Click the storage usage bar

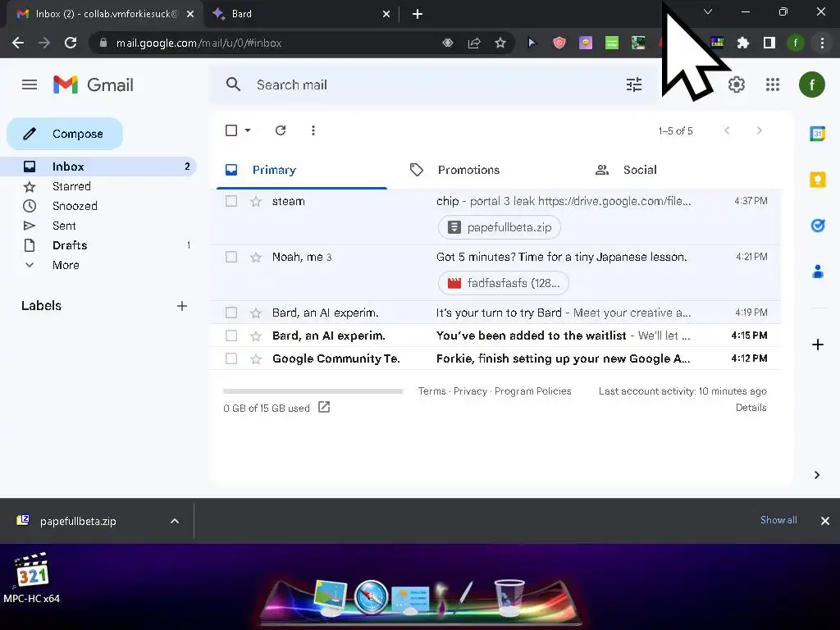[313, 391]
